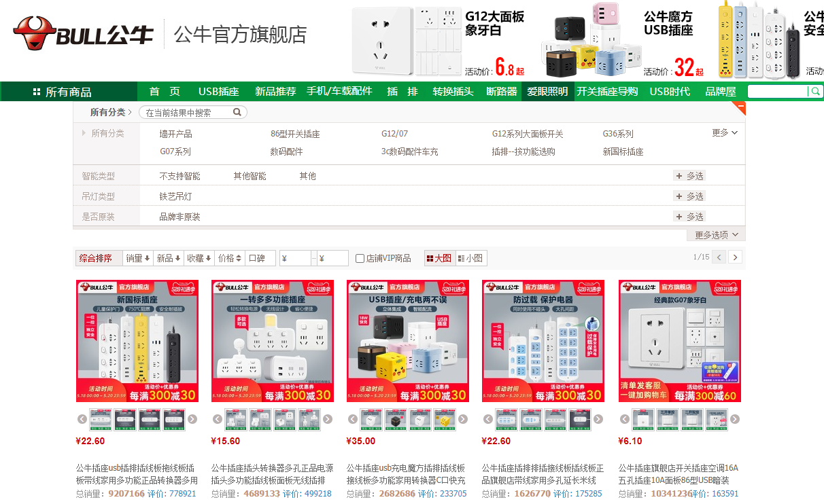
Task: Expand more categories with 更多 chevron
Action: pyautogui.click(x=725, y=133)
